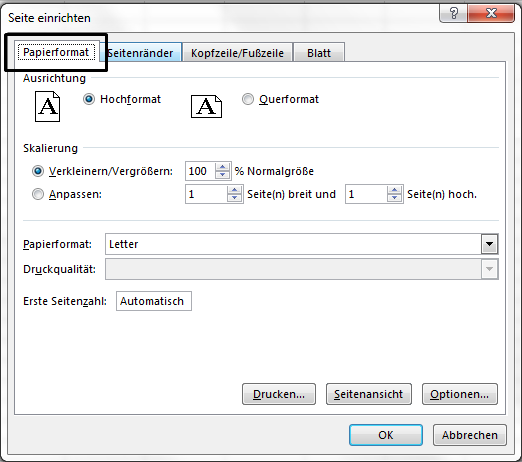Image resolution: width=522 pixels, height=462 pixels.
Task: Click the 'Seite(n) hoch.' label
Action: 442,194
